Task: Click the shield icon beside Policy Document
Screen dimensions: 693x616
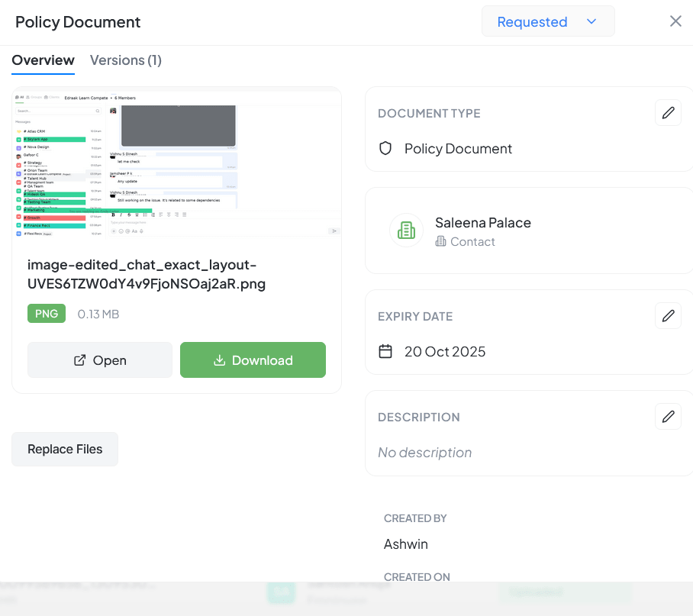Action: pos(385,148)
